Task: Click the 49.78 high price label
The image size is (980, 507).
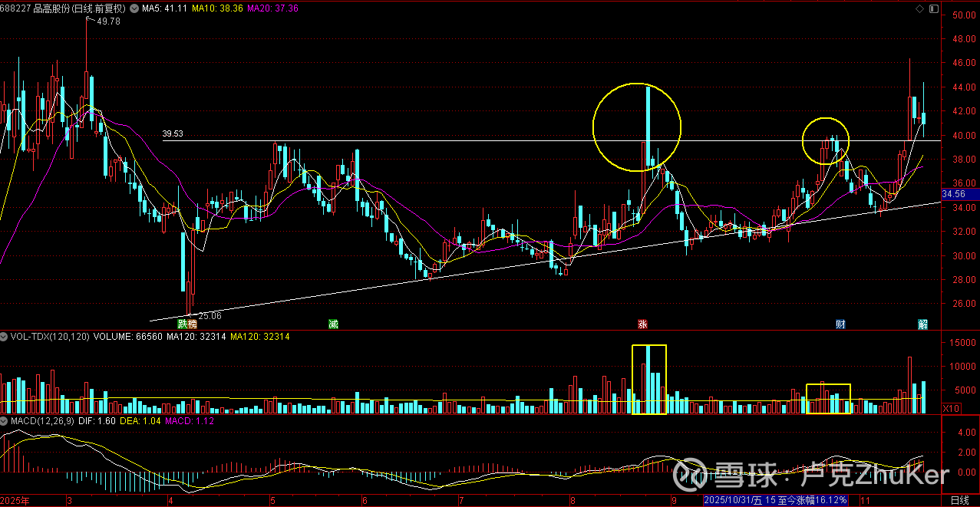Action: pos(108,21)
